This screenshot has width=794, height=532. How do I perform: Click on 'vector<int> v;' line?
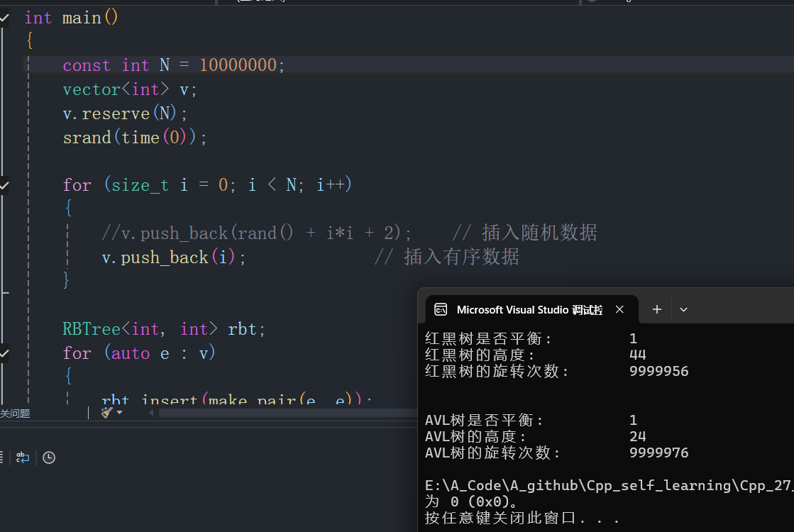click(130, 89)
